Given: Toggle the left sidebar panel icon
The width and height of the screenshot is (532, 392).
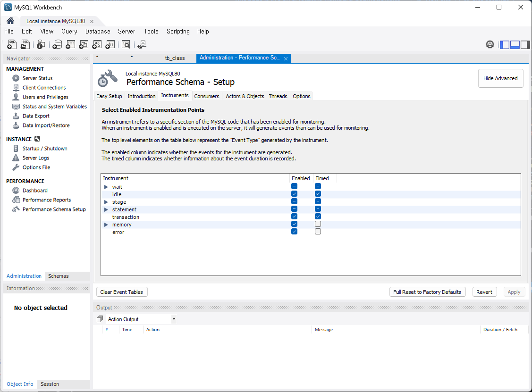Looking at the screenshot, I should [505, 44].
